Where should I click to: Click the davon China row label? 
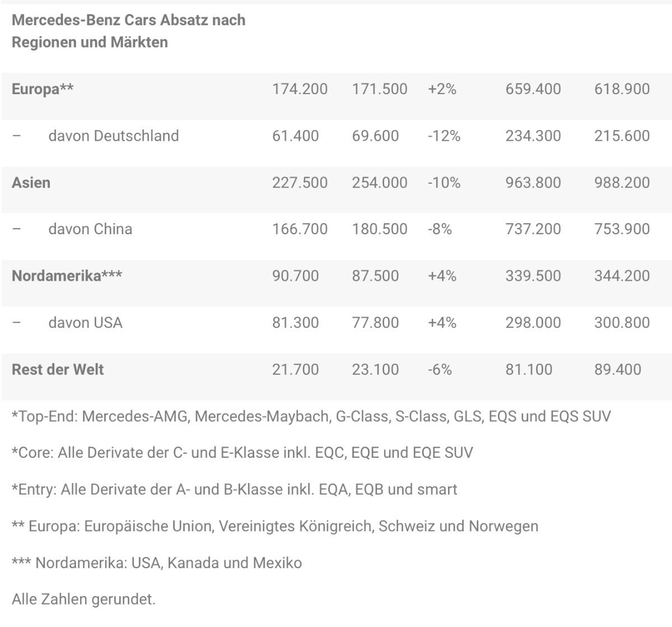90,229
